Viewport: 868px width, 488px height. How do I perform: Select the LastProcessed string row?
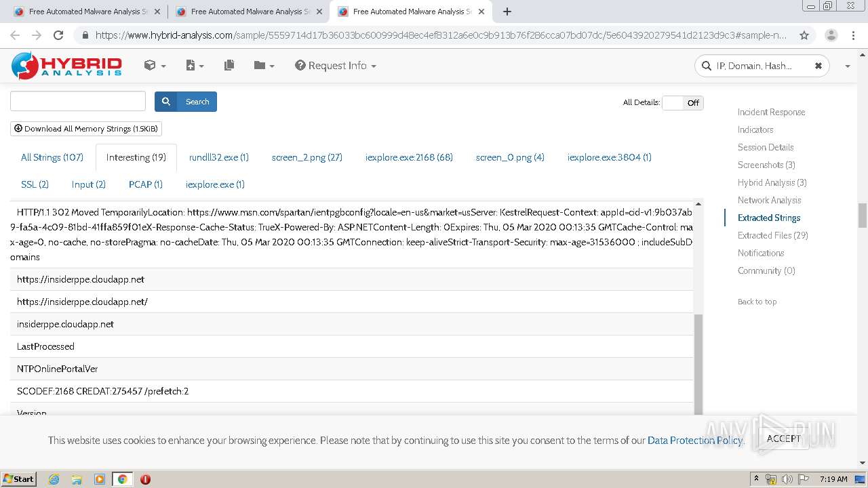pyautogui.click(x=352, y=346)
